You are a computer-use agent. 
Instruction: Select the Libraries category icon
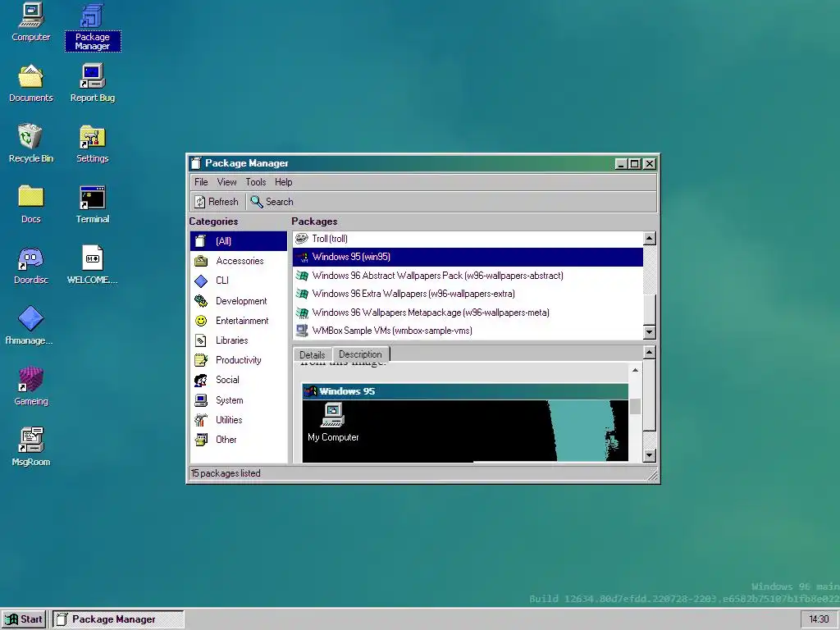pos(201,340)
